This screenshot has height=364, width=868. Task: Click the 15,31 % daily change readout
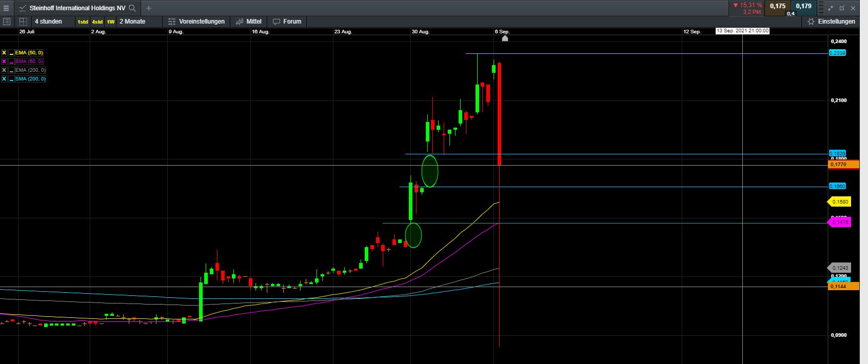tap(747, 5)
